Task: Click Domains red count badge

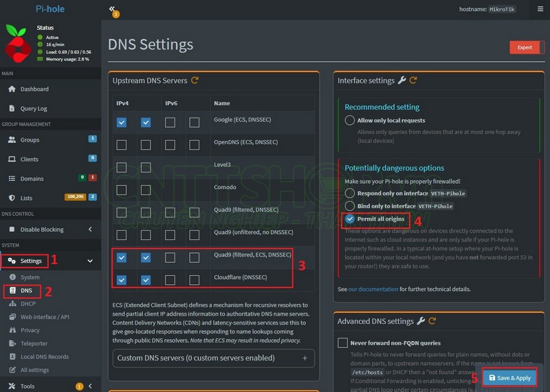Action: 93,177
